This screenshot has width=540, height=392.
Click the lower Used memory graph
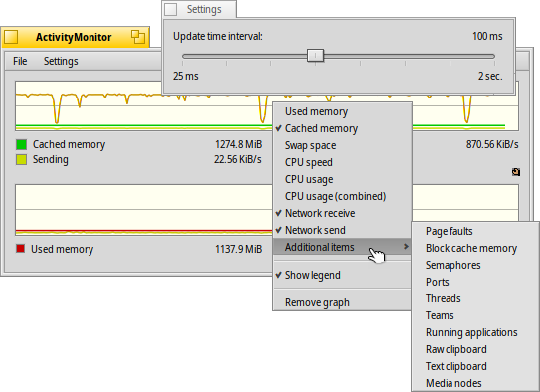(144, 210)
